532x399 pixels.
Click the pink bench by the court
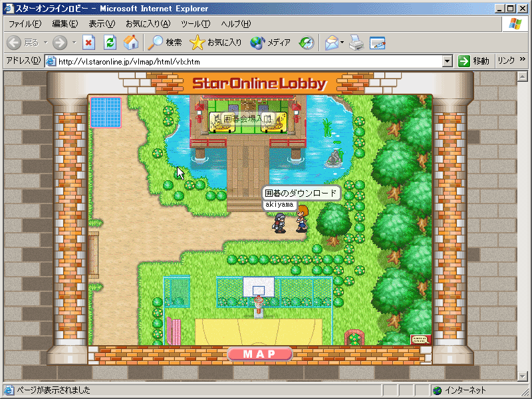174,331
